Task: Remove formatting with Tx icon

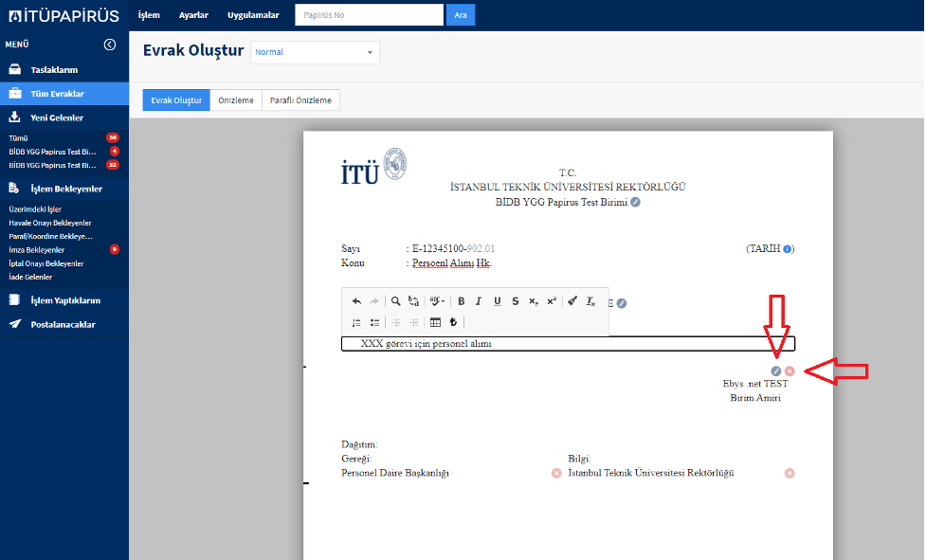Action: (x=590, y=301)
